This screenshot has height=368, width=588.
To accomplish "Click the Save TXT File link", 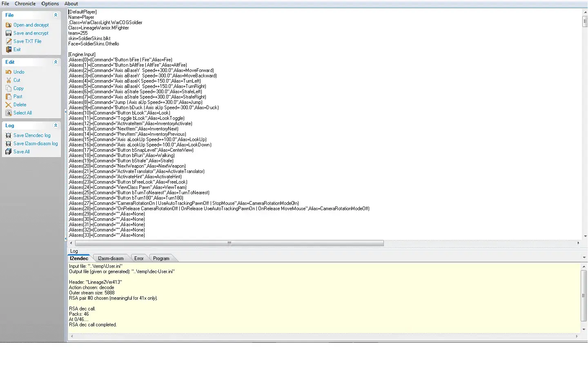I will click(27, 41).
